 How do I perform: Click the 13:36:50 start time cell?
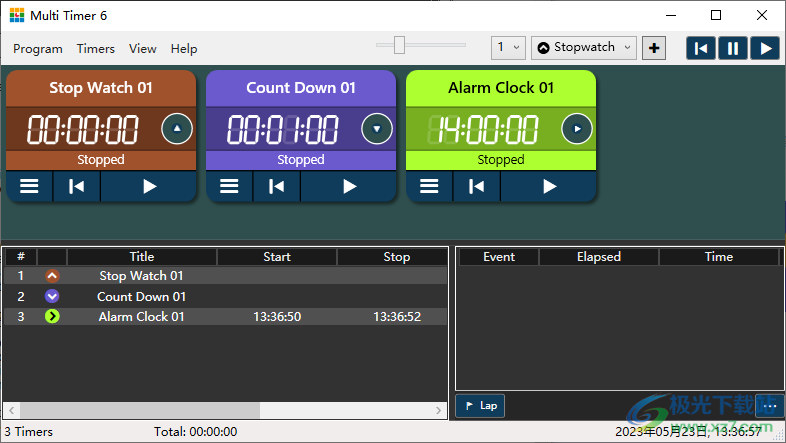tap(277, 317)
